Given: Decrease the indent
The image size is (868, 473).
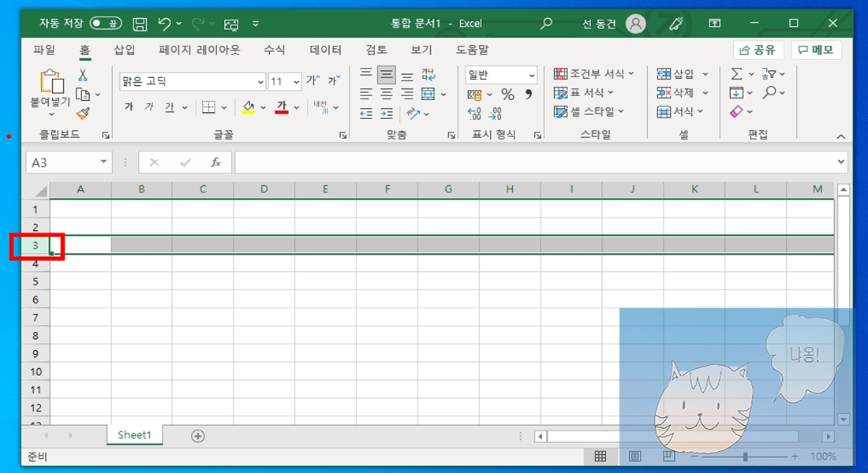Looking at the screenshot, I should (x=366, y=114).
